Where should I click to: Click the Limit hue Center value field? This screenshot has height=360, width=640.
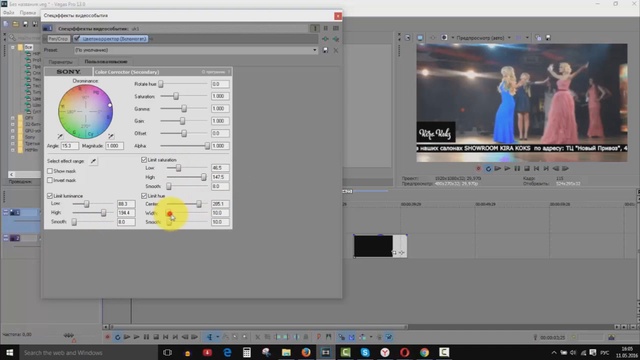coord(220,204)
